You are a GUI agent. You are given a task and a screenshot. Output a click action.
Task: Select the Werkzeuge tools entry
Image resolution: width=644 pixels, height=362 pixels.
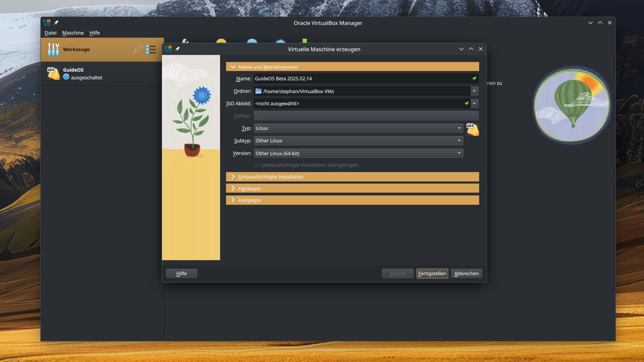[x=102, y=50]
